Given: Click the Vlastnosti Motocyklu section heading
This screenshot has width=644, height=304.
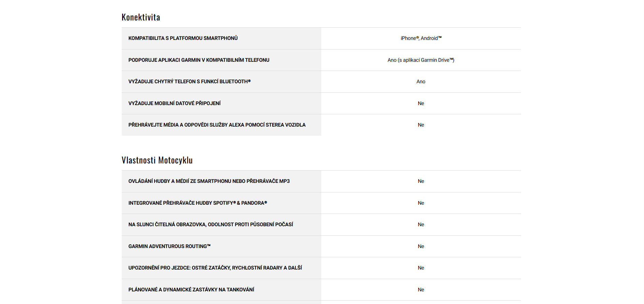Looking at the screenshot, I should [157, 160].
